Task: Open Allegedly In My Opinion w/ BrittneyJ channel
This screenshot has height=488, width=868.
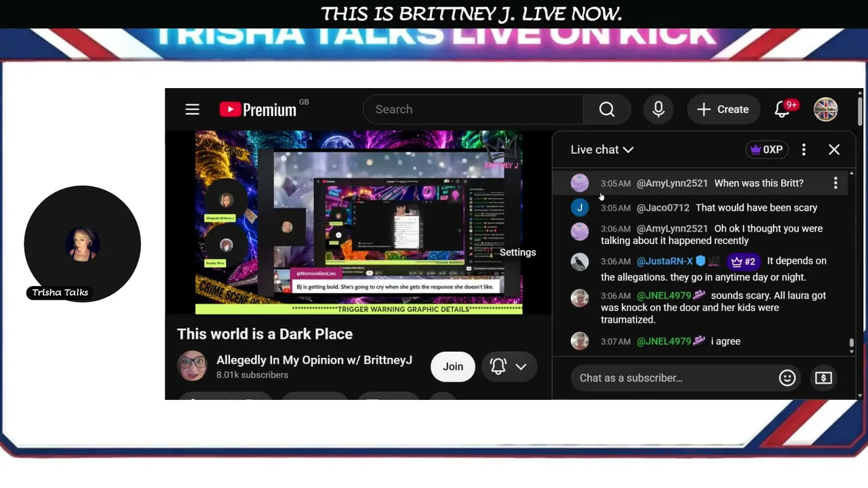Action: pyautogui.click(x=314, y=360)
